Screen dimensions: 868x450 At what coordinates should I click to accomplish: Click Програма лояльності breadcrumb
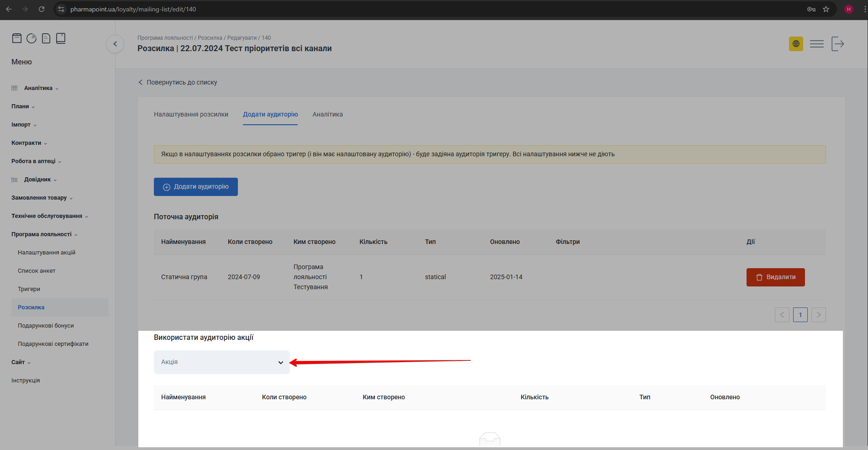(x=165, y=38)
